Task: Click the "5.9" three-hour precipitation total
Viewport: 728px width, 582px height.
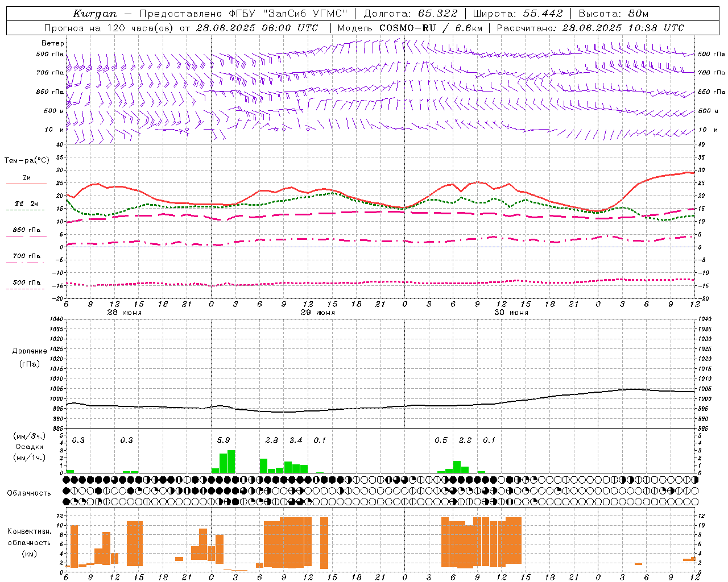Action: (x=224, y=440)
